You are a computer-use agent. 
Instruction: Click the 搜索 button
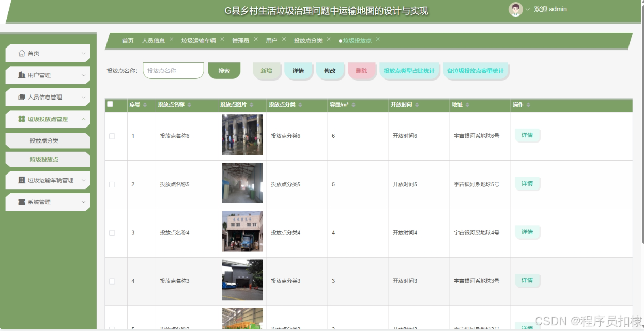(224, 71)
